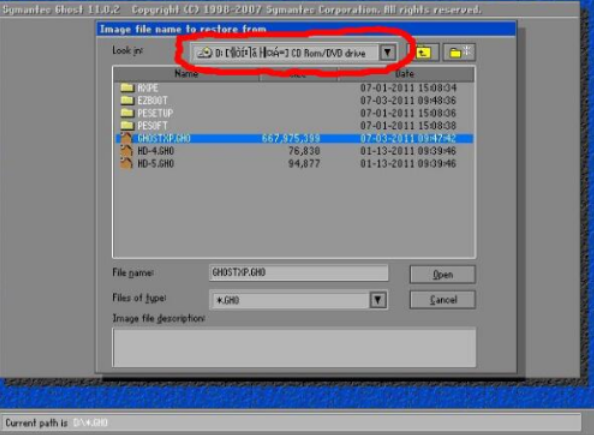Image resolution: width=594 pixels, height=435 pixels.
Task: Select the GHOSTXP.GHO image file
Action: 294,138
